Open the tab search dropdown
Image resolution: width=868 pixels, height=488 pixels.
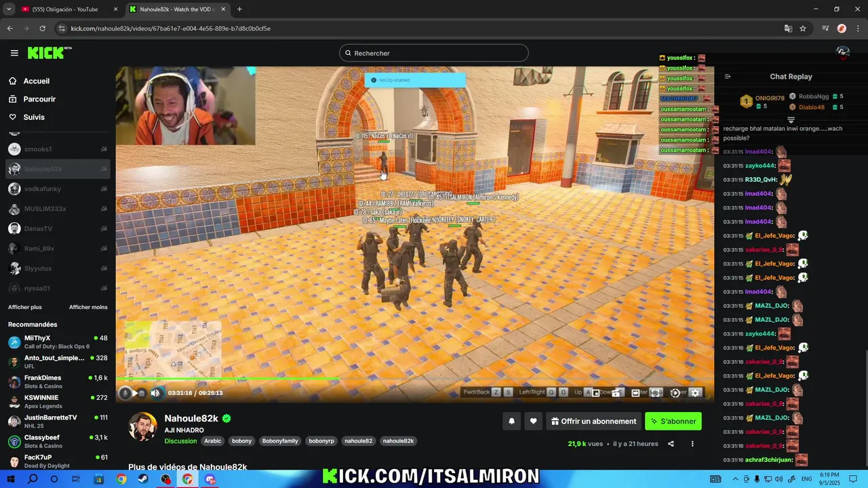[9, 9]
